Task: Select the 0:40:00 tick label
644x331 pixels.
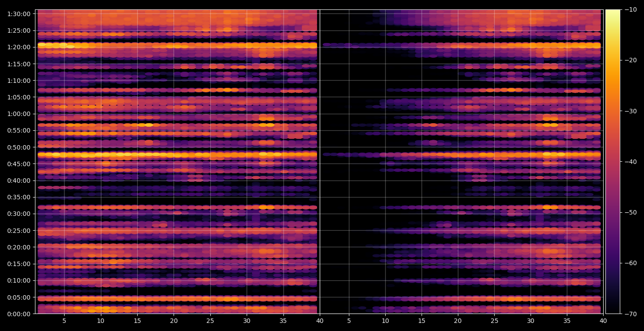Action: click(19, 181)
